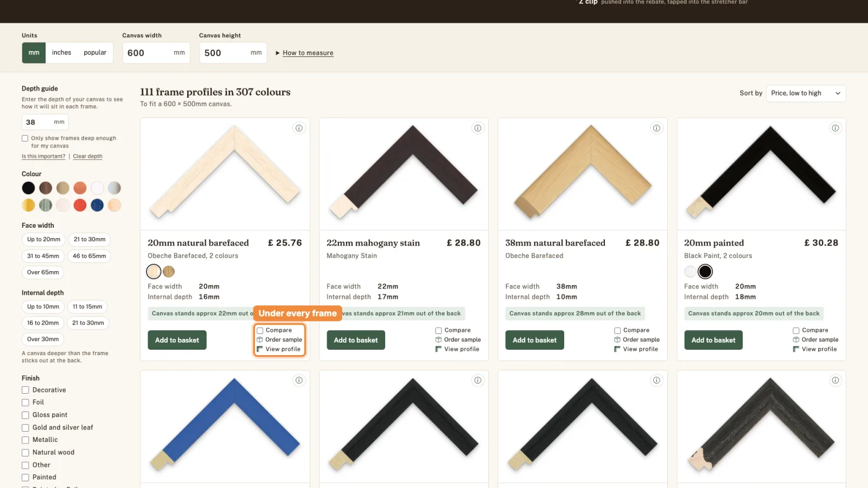Filter internal depth 11 to 15mm
Viewport: 868px width, 488px height.
(87, 307)
